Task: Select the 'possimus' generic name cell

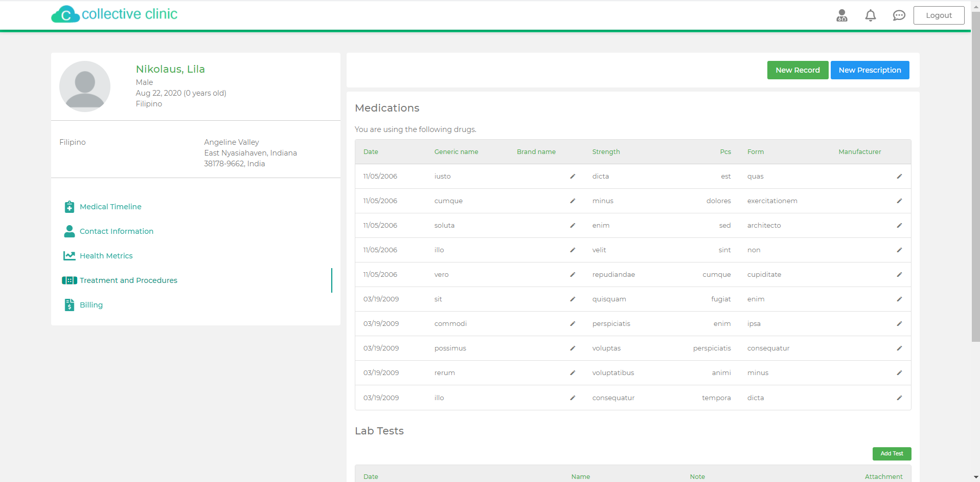Action: tap(450, 348)
